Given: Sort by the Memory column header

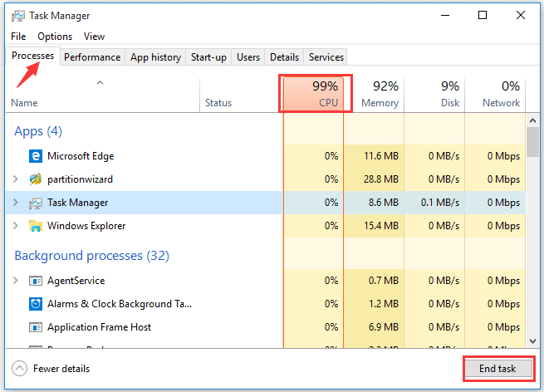Looking at the screenshot, I should pos(374,95).
